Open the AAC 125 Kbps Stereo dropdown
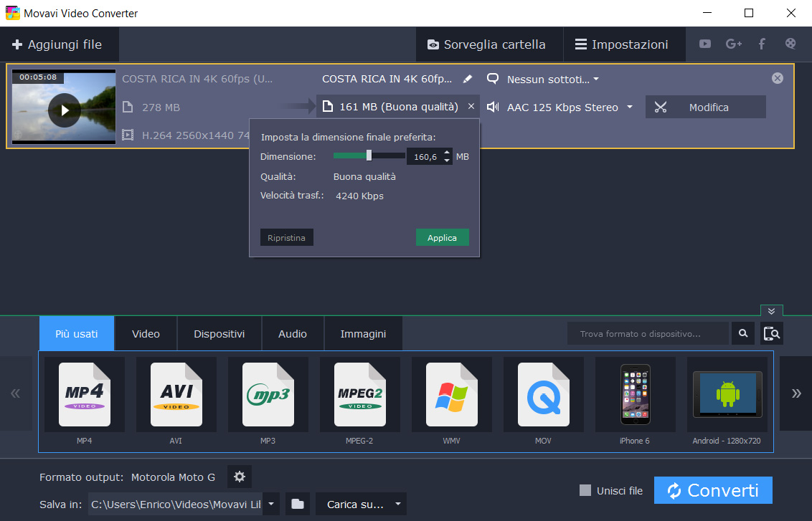The width and height of the screenshot is (812, 521). pos(630,107)
